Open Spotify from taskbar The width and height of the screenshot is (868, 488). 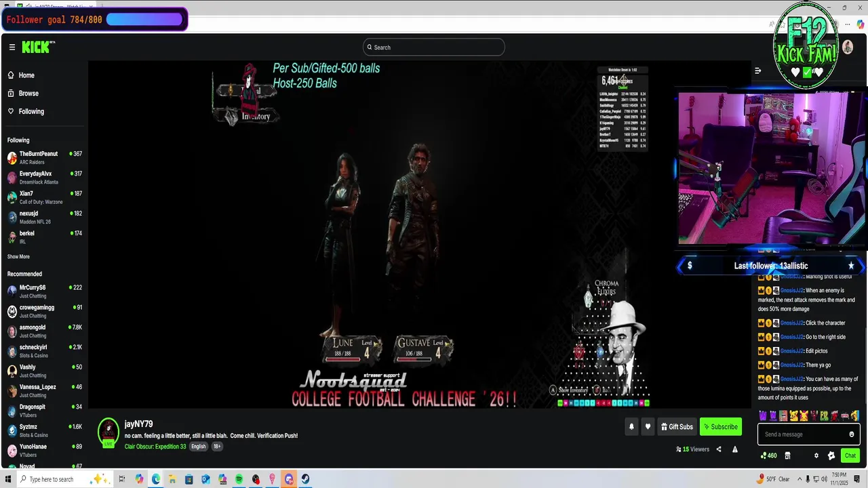(239, 479)
